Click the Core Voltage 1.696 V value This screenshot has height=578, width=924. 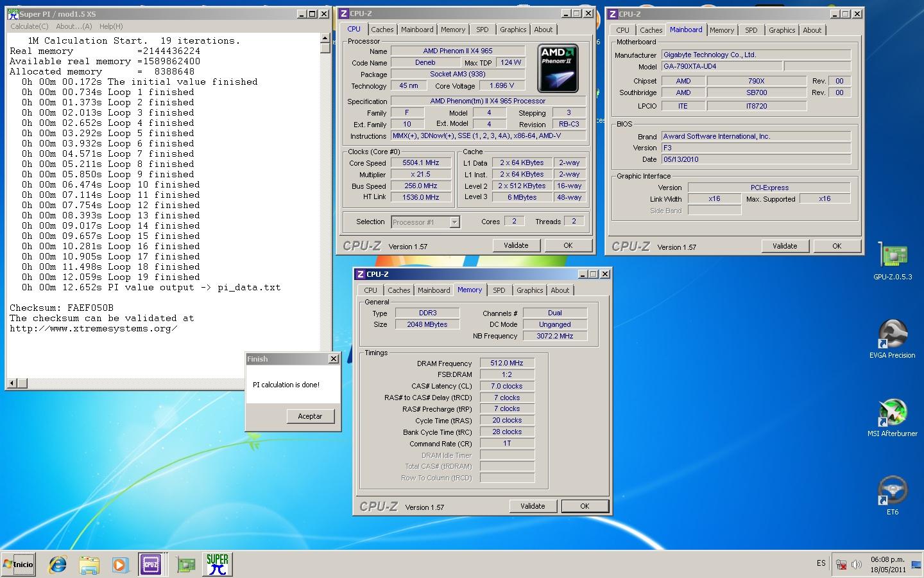coord(502,85)
